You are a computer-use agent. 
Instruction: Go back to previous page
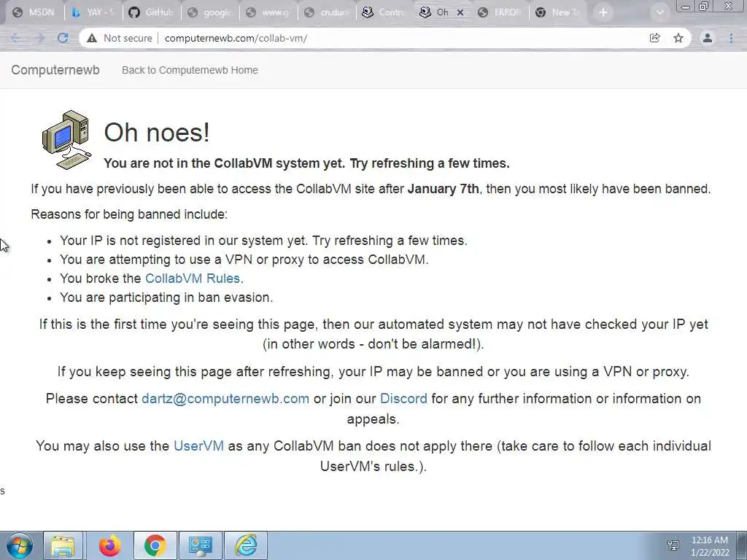(x=16, y=38)
